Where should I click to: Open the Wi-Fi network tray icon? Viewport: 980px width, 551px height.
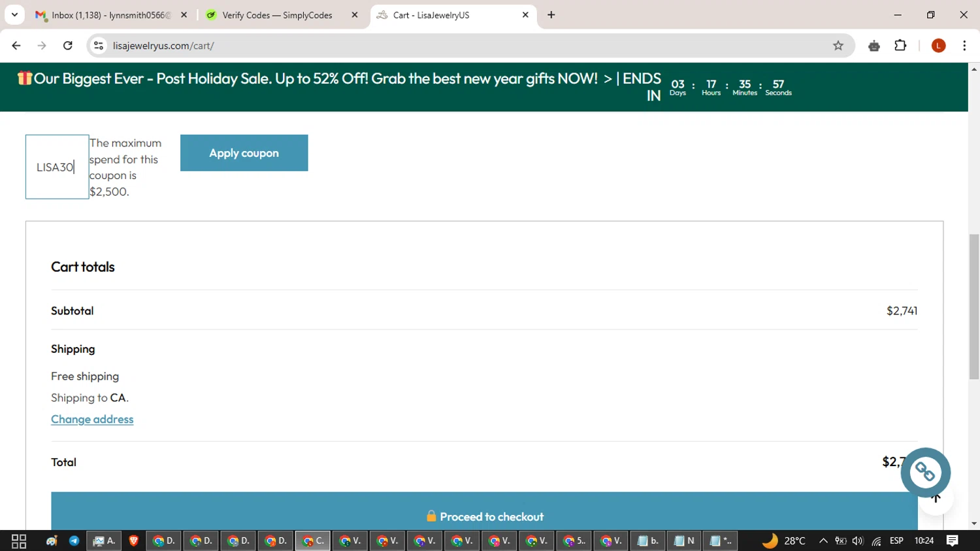tap(876, 541)
